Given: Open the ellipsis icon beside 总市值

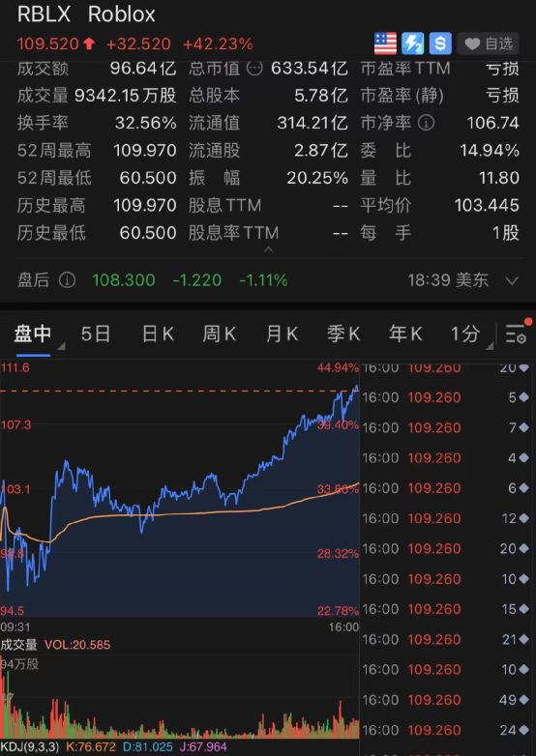Looking at the screenshot, I should pyautogui.click(x=254, y=69).
